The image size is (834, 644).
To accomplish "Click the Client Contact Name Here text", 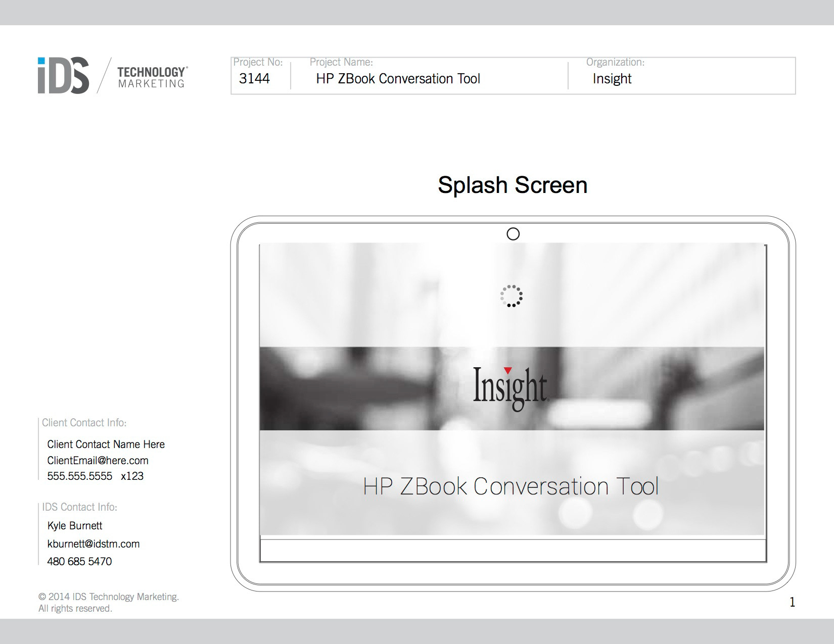I will [106, 444].
